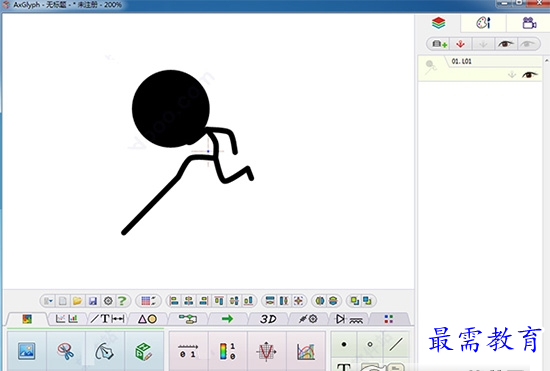Flip the selection vertically
This screenshot has height=371, width=550.
point(333,301)
